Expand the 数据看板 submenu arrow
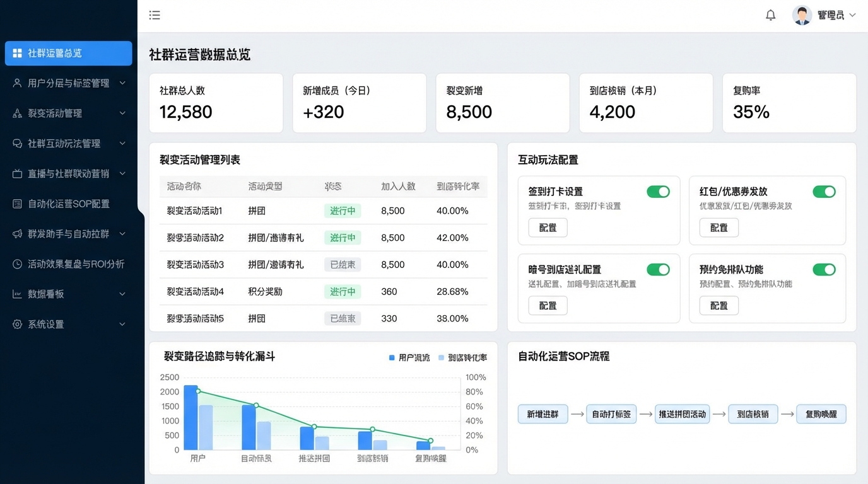This screenshot has width=868, height=484. [x=122, y=294]
